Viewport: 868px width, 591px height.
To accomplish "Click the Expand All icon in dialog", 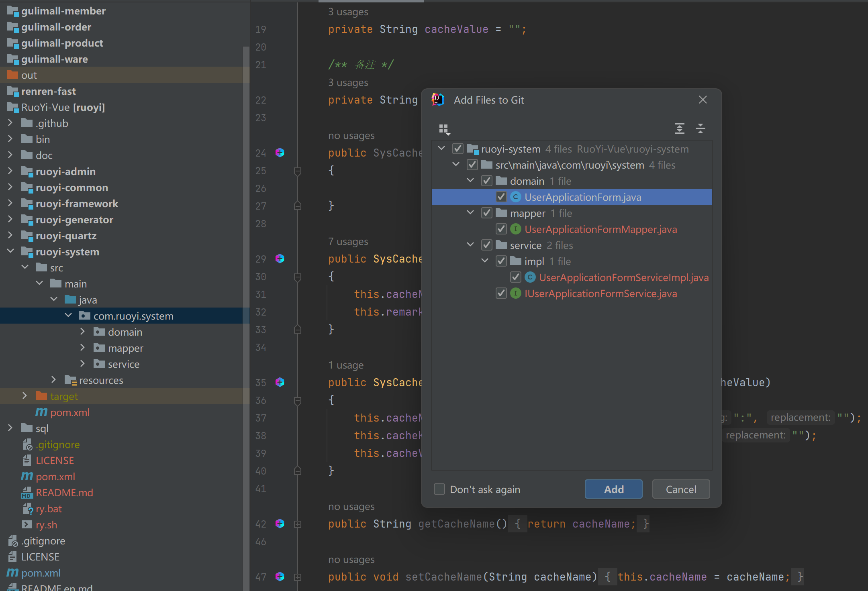I will coord(679,128).
